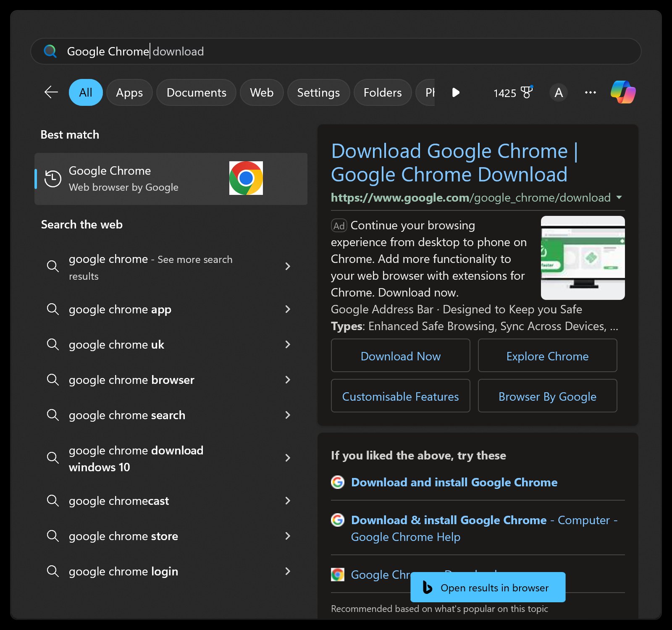Click the Google G icon beside Download and install
This screenshot has width=672, height=630.
[338, 482]
